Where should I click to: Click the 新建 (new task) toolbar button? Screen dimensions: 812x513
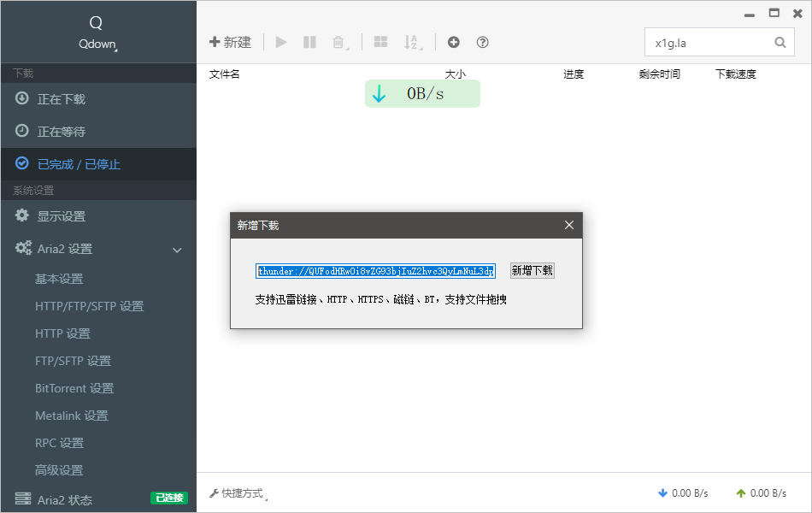(230, 42)
